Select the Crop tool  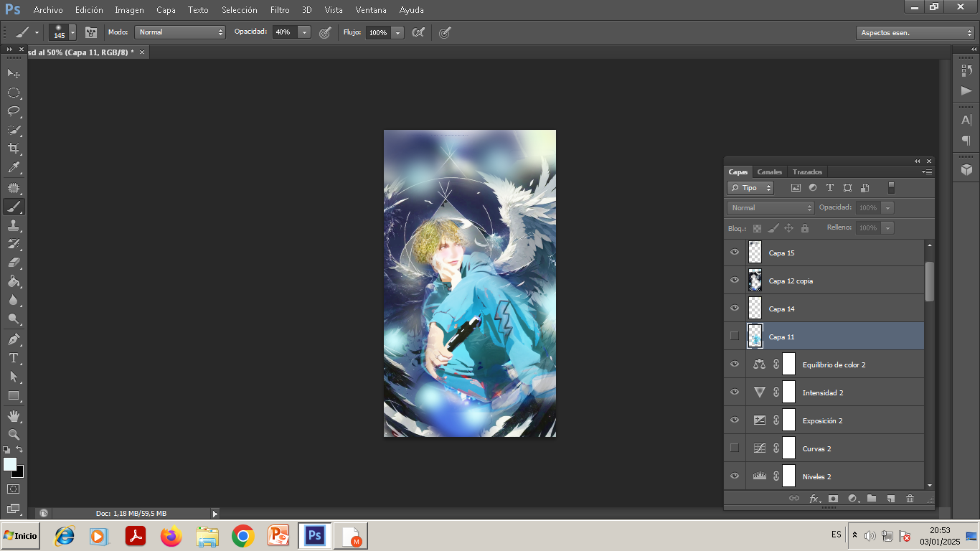point(14,149)
